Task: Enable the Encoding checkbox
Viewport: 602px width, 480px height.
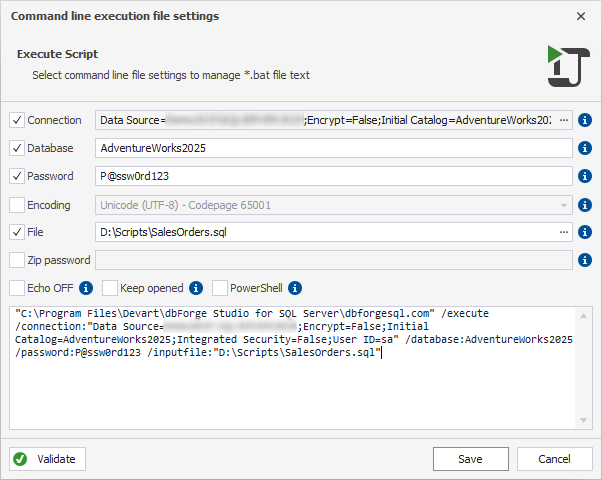Action: pyautogui.click(x=17, y=205)
